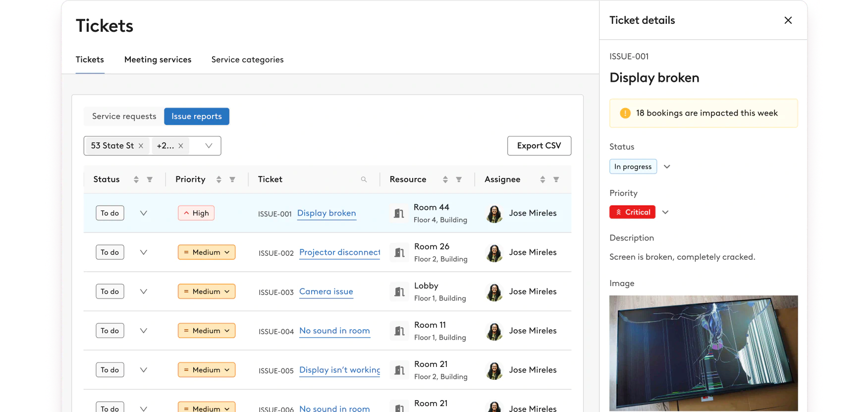Viewport: 868px width, 412px height.
Task: Open location filter dropdown
Action: point(209,146)
